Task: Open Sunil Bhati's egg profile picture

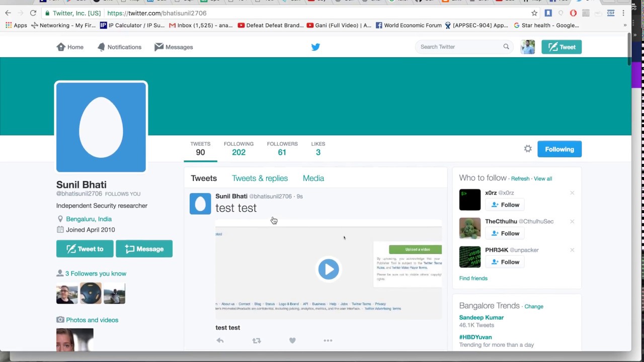Action: pos(101,127)
